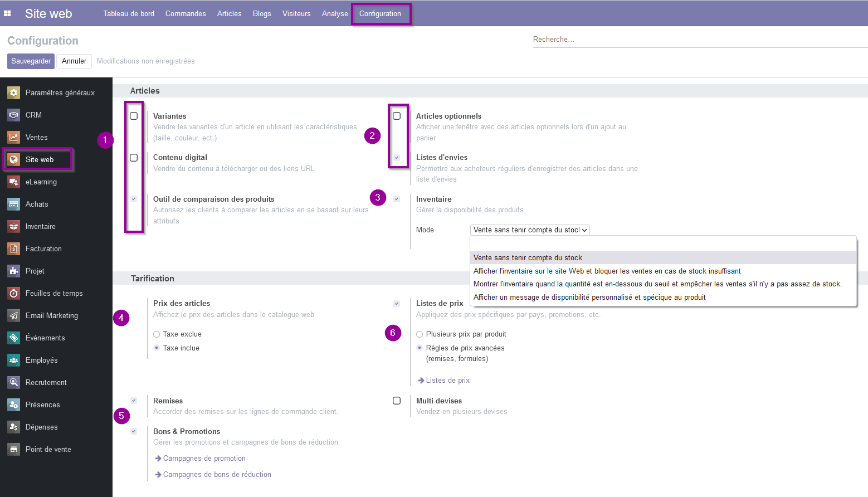Select Règles de prix avancées option
The image size is (868, 497).
420,348
